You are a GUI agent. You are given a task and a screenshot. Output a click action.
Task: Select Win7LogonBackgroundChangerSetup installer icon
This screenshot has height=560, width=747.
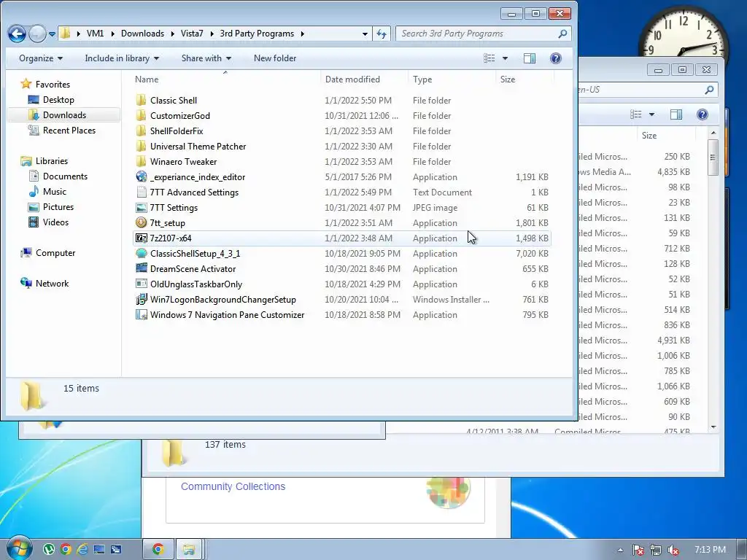(141, 300)
